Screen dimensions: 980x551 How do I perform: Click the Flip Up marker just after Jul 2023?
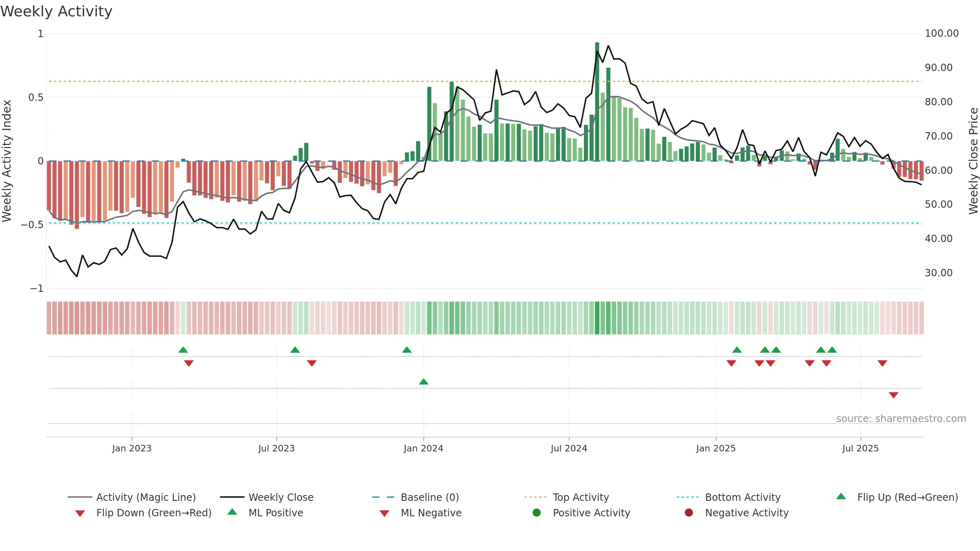(x=295, y=350)
